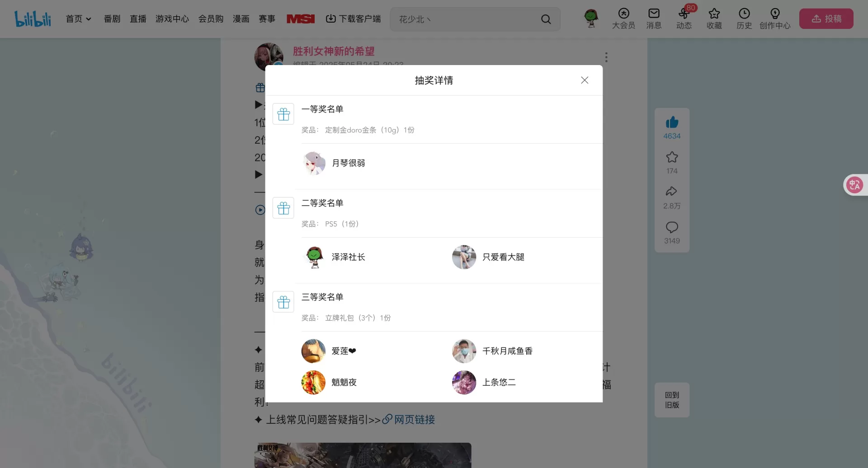Click the star favorite icon (174)
Screen dimensions: 868x468
coord(672,157)
